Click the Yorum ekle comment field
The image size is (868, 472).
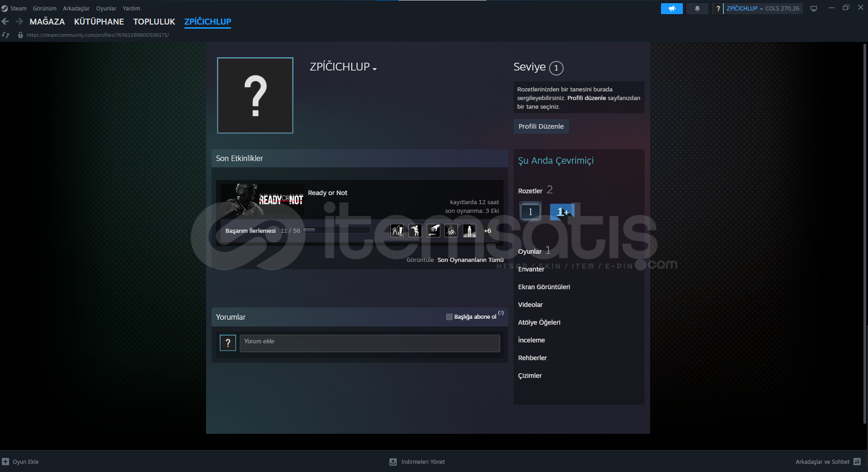click(370, 343)
